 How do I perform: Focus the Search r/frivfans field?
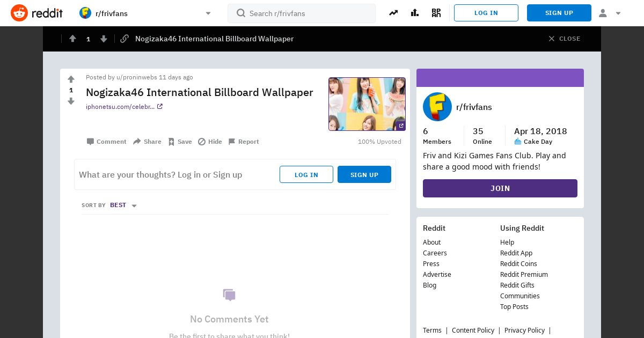302,13
